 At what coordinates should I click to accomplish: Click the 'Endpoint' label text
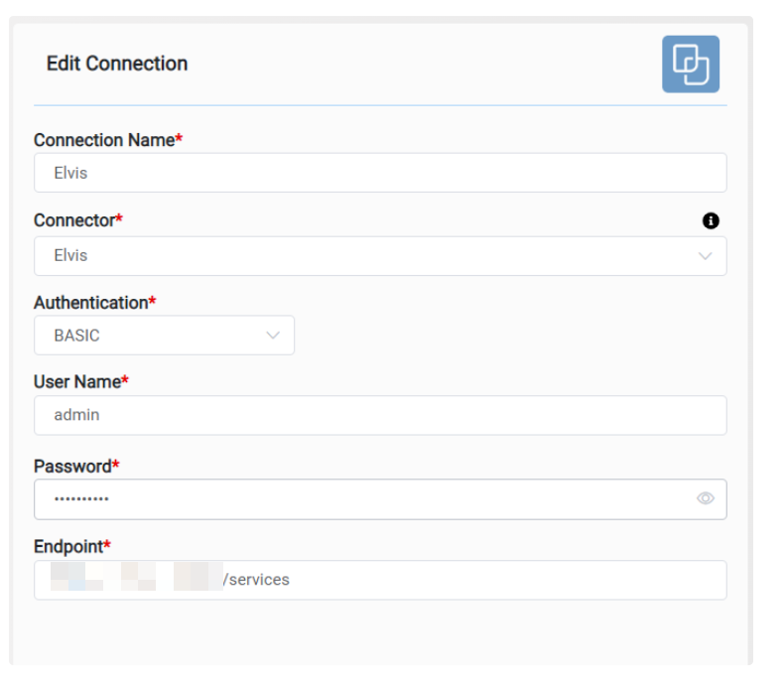[68, 546]
